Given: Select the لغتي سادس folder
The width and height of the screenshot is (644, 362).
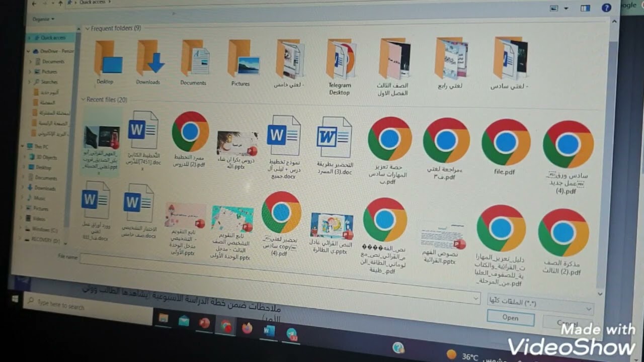Looking at the screenshot, I should 510,64.
